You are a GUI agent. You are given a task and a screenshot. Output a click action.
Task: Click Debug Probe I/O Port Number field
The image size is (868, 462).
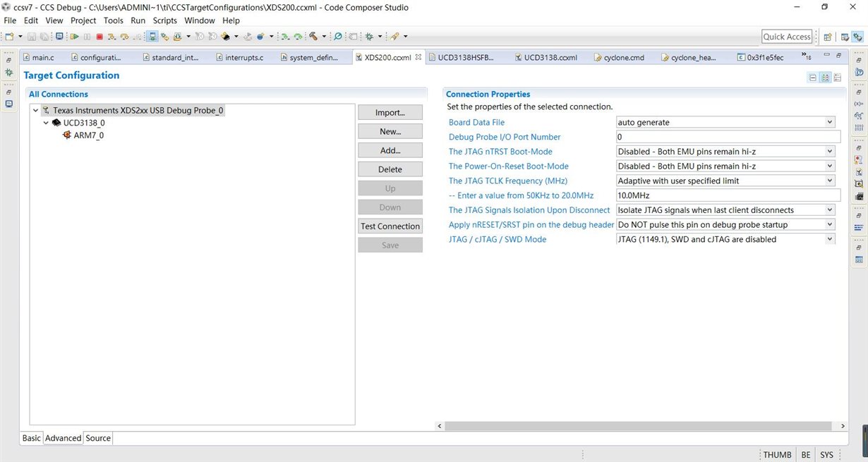tap(728, 137)
